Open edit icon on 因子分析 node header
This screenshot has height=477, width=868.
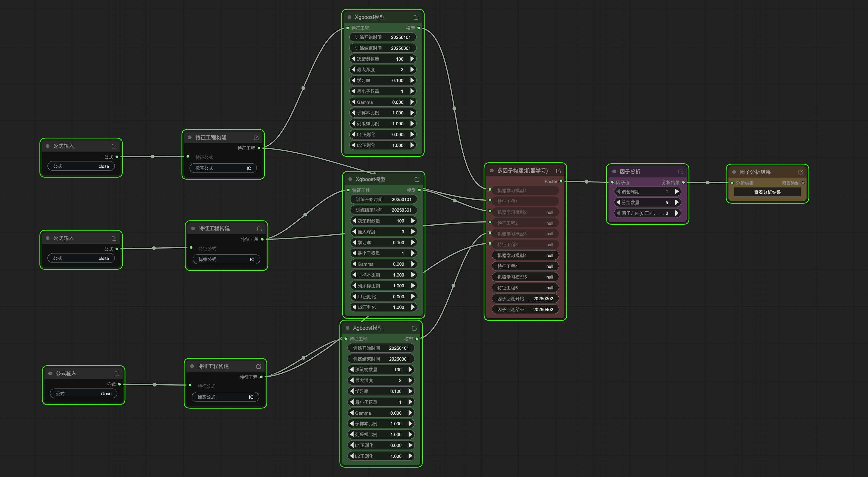[681, 172]
